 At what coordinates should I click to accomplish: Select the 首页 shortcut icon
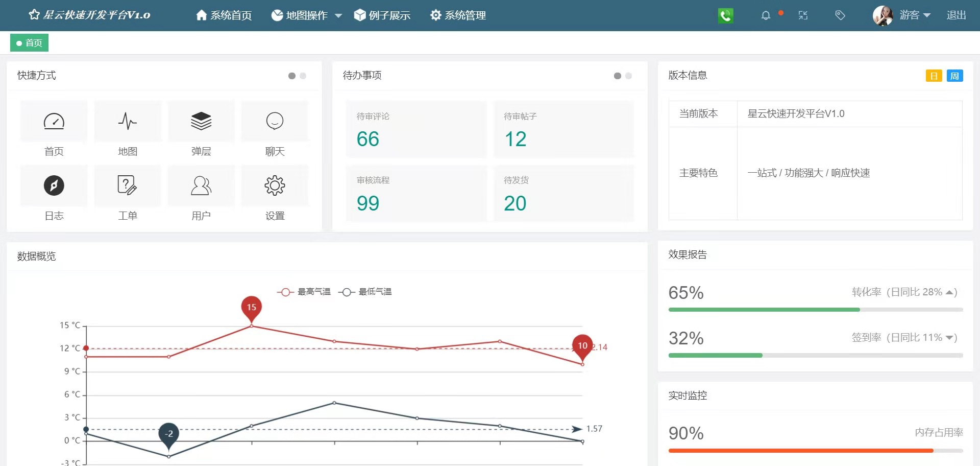coord(54,122)
